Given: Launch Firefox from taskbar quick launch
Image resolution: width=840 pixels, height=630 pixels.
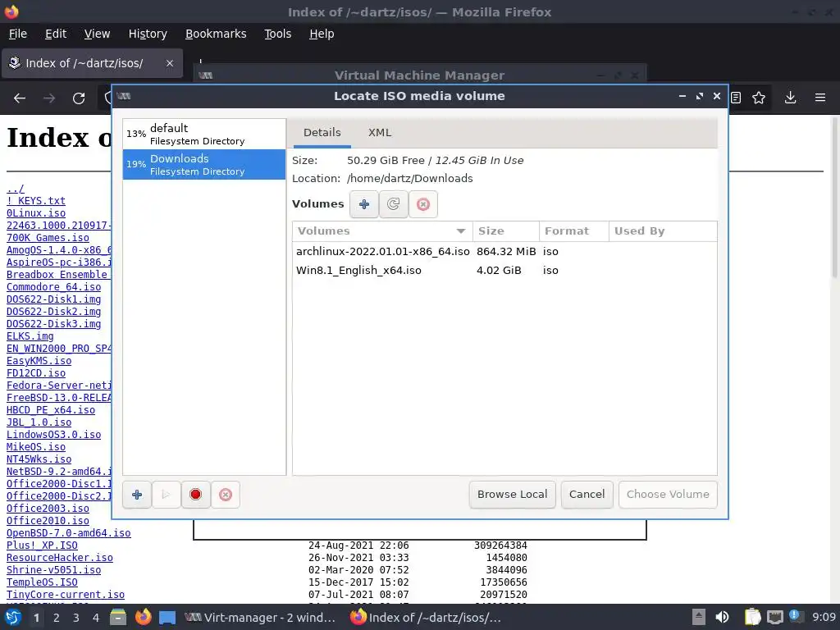Looking at the screenshot, I should point(143,617).
